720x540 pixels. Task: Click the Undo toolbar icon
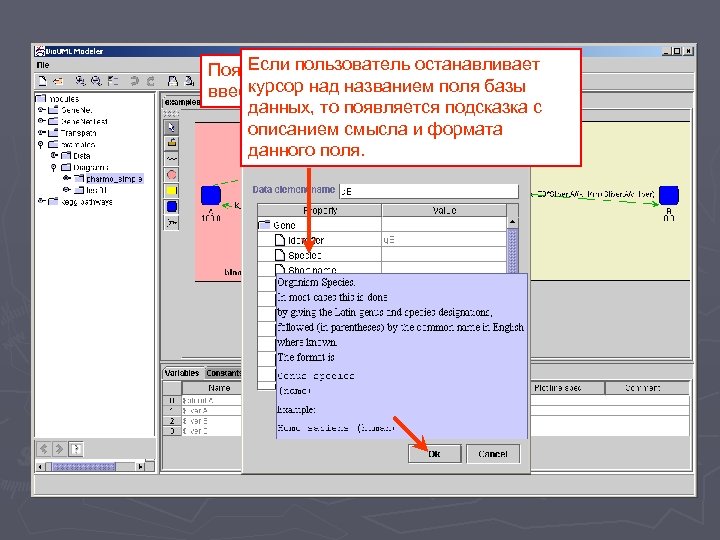[x=134, y=81]
